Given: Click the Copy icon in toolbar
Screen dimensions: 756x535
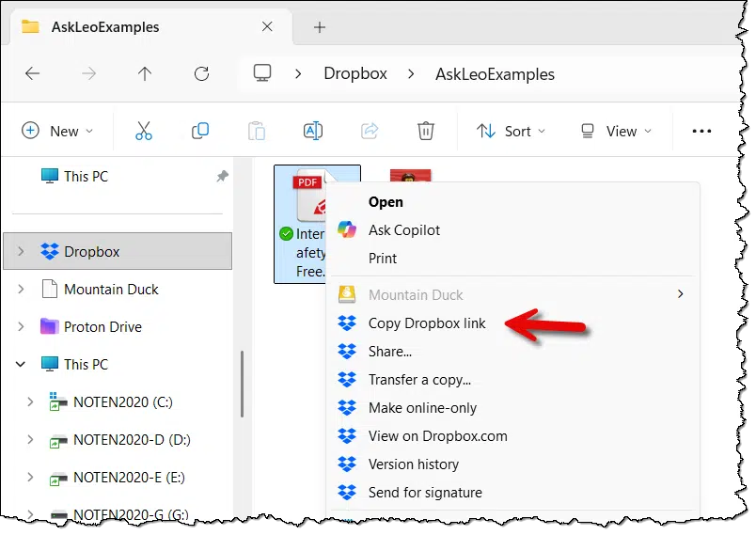Looking at the screenshot, I should [x=200, y=132].
